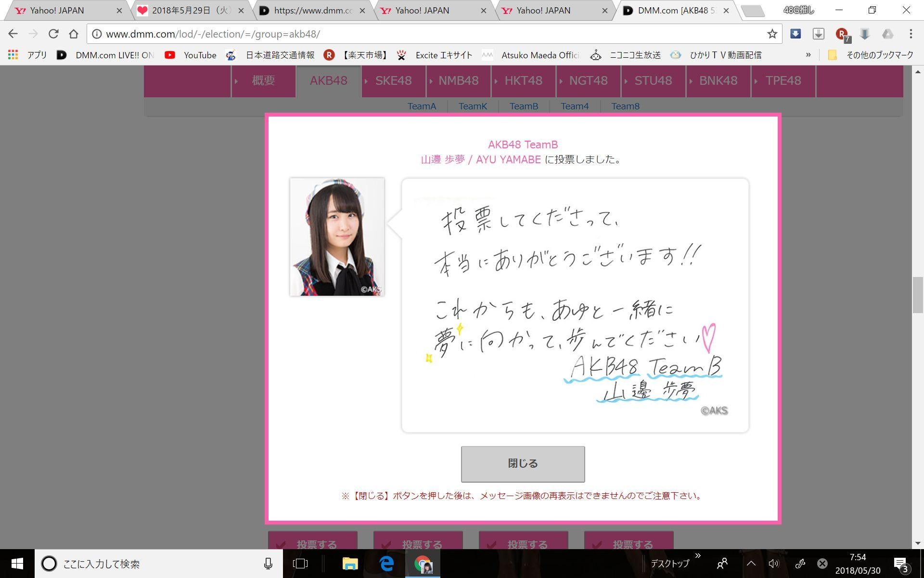924x578 pixels.
Task: Open the DMM.com LIVE!! bookmark
Action: click(105, 55)
